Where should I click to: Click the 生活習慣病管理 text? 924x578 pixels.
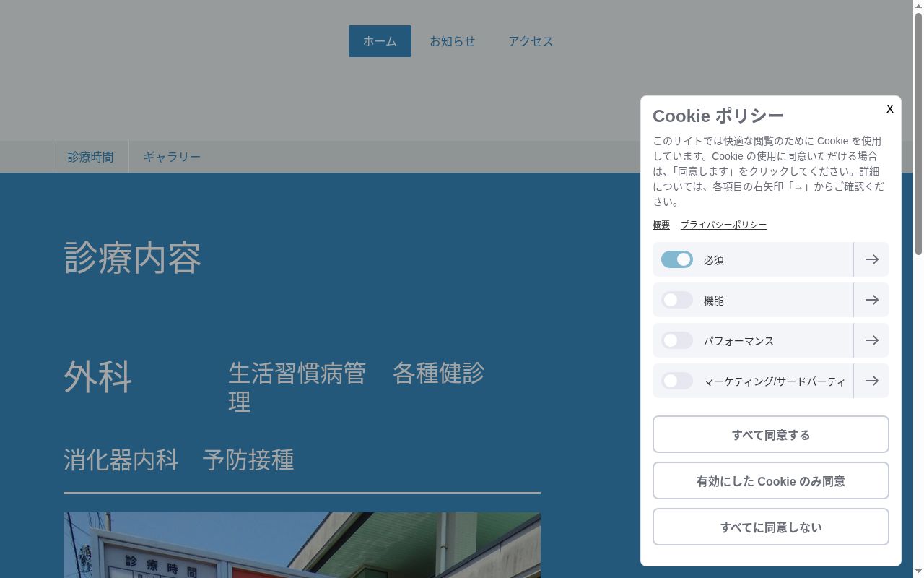point(297,387)
